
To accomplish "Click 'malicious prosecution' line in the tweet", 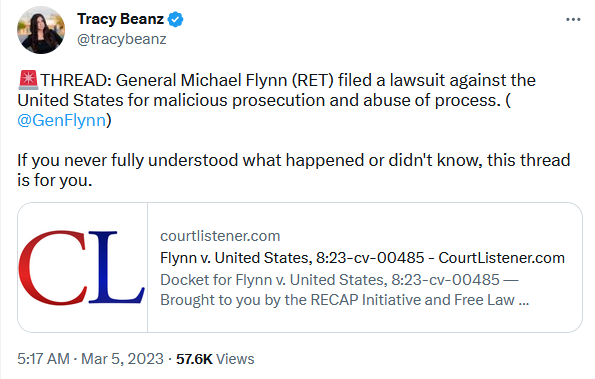I will [264, 100].
